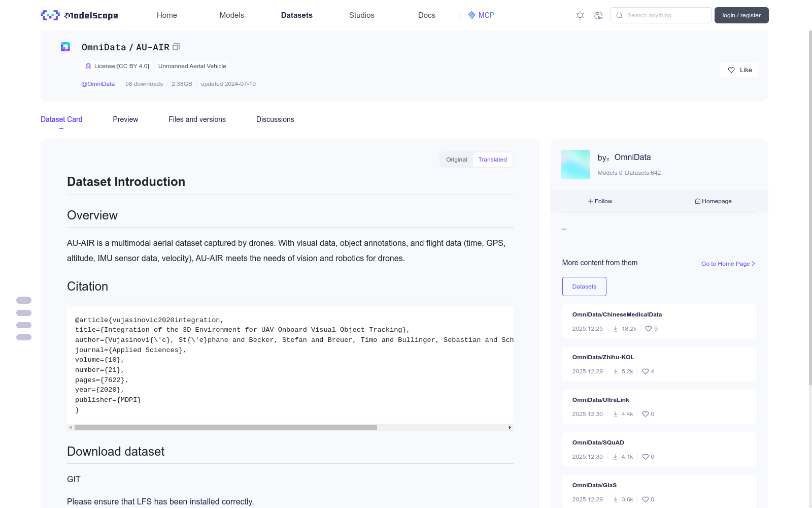The width and height of the screenshot is (812, 508).
Task: Open the Models nav item
Action: (232, 15)
